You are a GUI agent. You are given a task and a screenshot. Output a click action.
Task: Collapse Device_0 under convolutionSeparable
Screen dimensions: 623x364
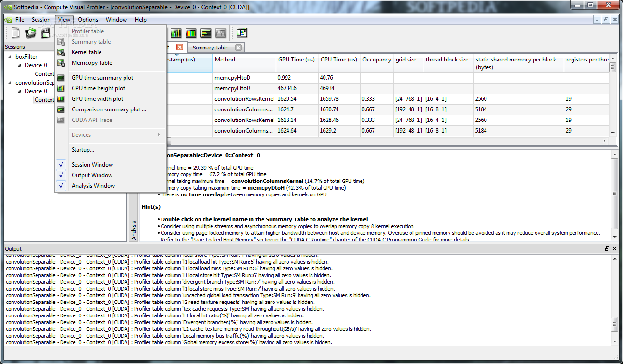20,91
